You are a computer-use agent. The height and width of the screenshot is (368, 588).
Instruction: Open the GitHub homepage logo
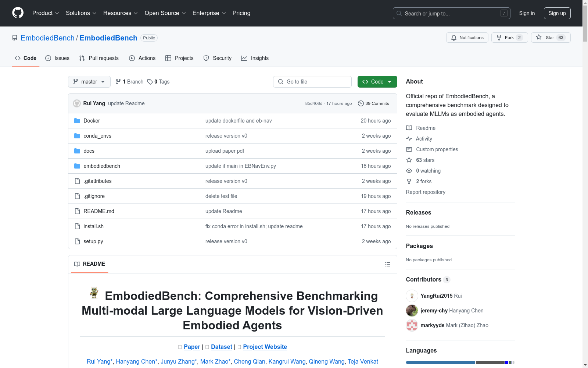[18, 13]
